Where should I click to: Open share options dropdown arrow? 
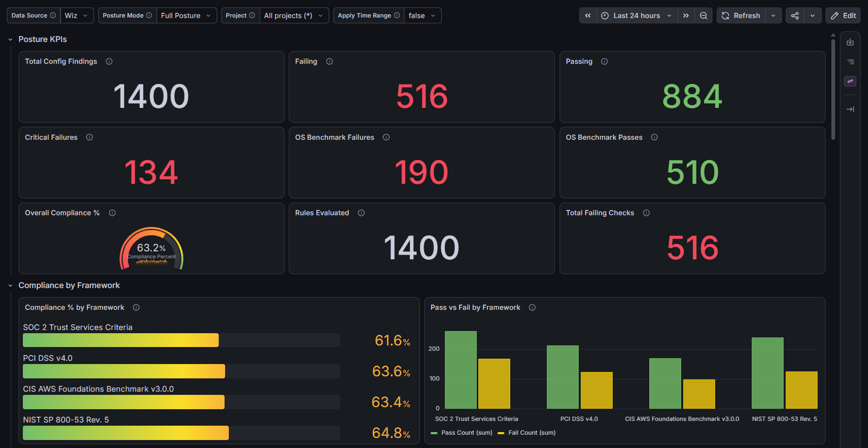click(x=812, y=15)
